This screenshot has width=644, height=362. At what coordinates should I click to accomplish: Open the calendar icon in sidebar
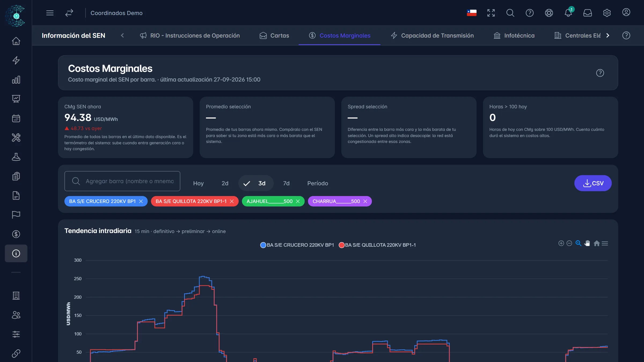pyautogui.click(x=16, y=118)
